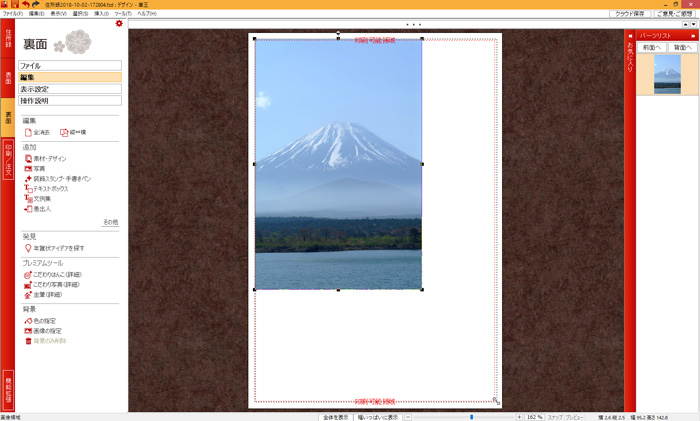Viewport: 700px width, 421px height.
Task: Add a photo with the 写真 tool
Action: point(28,168)
